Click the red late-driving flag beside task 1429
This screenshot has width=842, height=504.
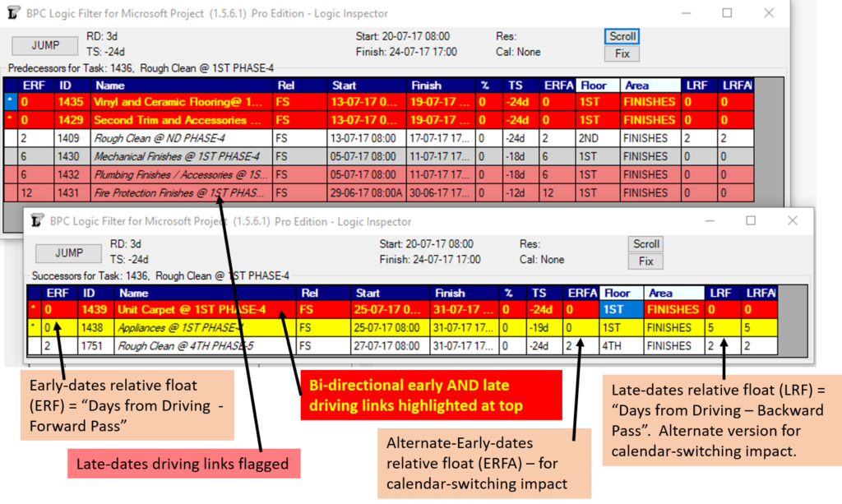(x=9, y=119)
